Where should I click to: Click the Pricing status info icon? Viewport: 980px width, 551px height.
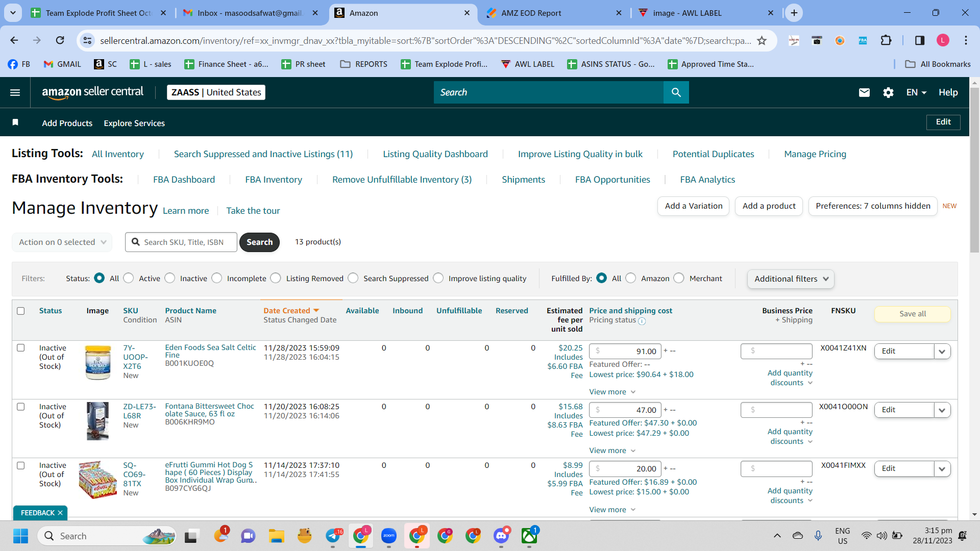(x=642, y=321)
